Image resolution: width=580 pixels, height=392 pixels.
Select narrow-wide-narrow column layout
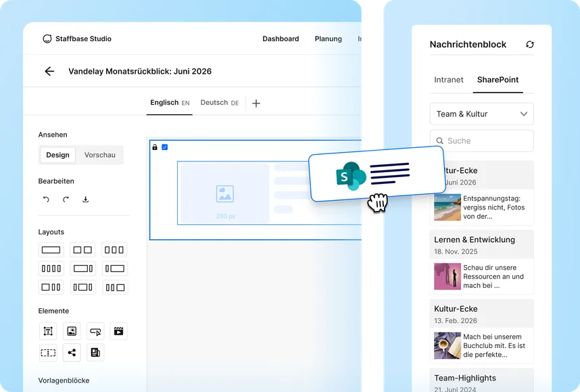(x=83, y=287)
